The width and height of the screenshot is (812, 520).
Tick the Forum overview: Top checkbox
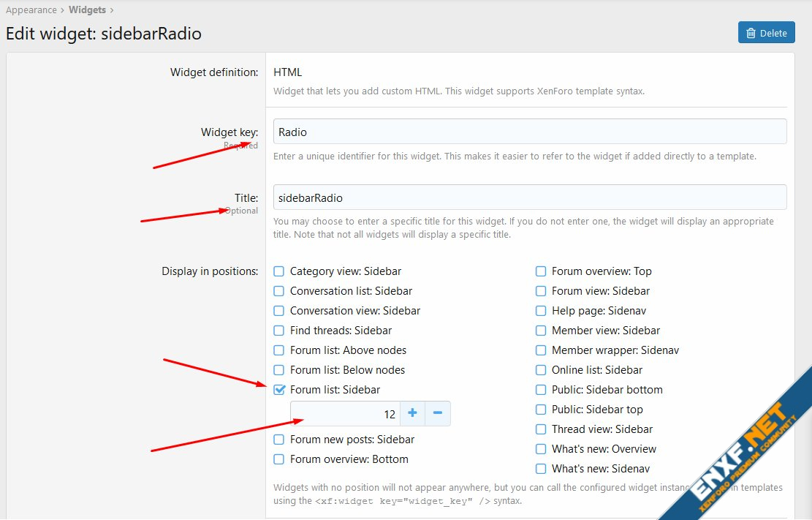(x=541, y=271)
